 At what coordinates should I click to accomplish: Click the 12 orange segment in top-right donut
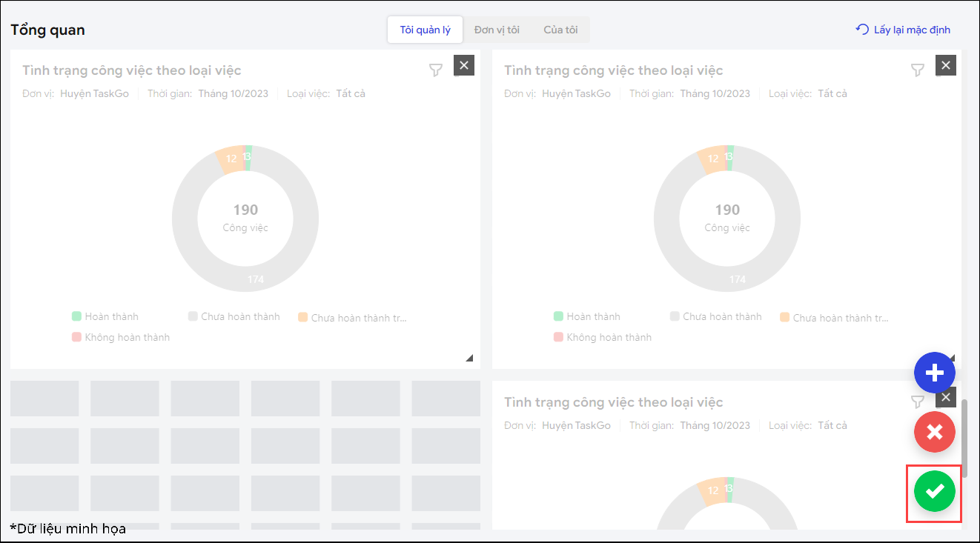[x=713, y=159]
